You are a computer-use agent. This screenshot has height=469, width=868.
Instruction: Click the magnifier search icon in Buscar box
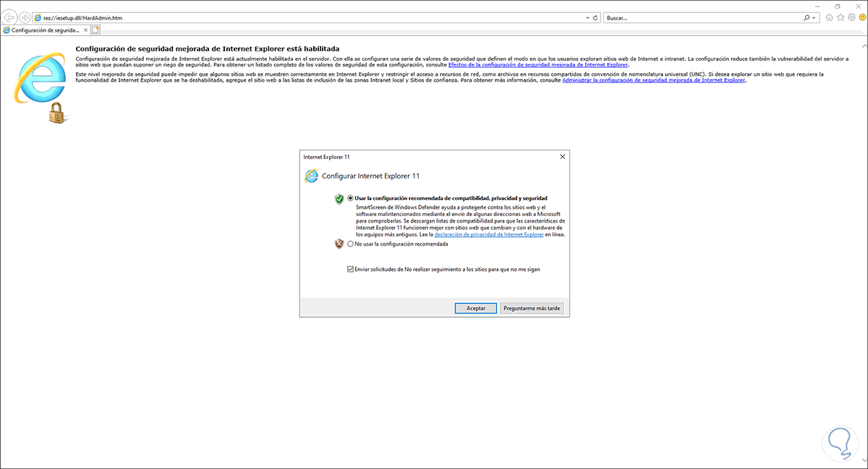click(805, 17)
